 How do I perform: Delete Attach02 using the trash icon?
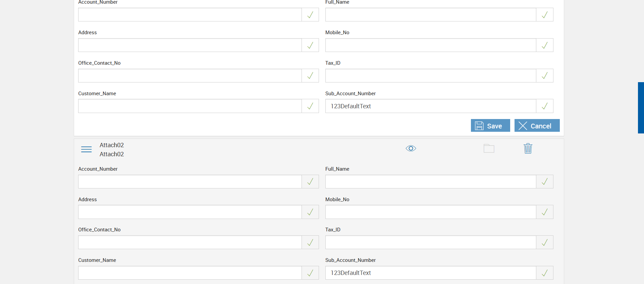point(528,149)
